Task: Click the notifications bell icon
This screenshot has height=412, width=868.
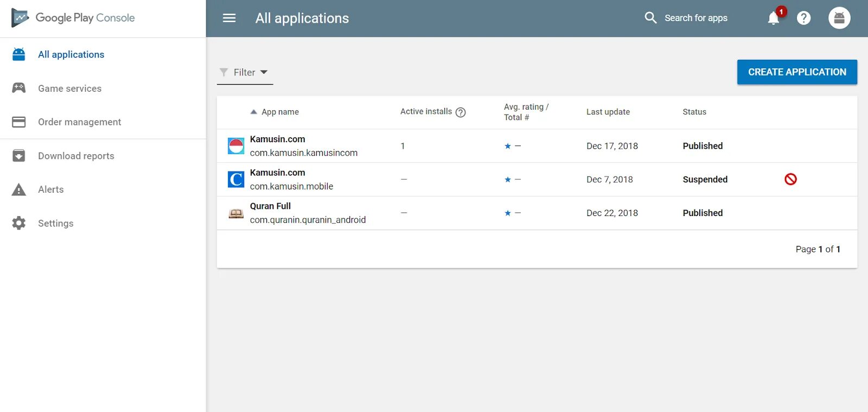Action: 774,18
